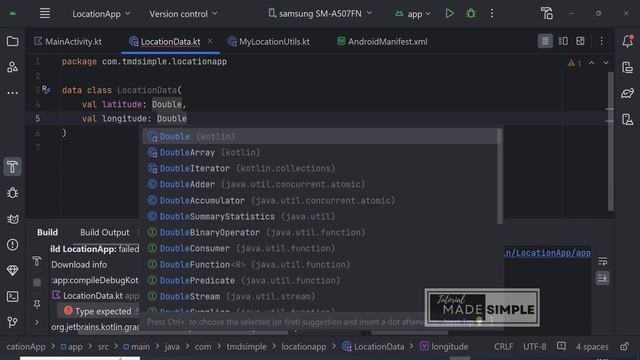The height and width of the screenshot is (360, 640).
Task: Toggle soft-wrap in build output
Action: 602,261
